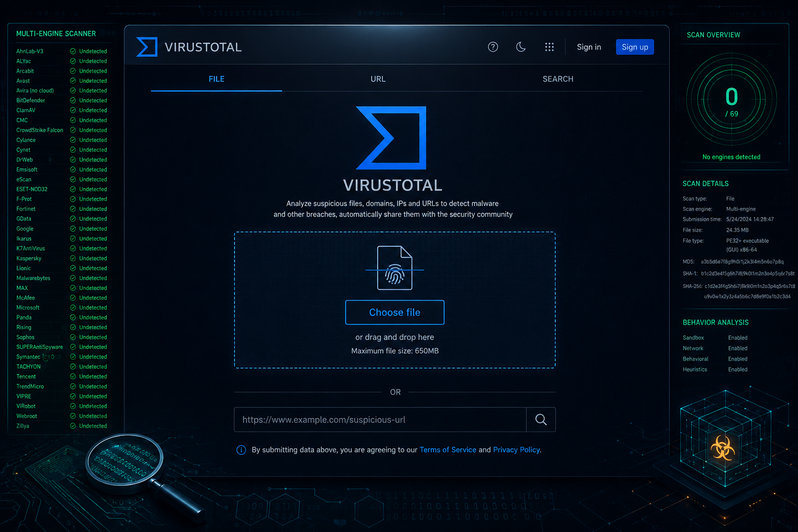Screen dimensions: 798x532
Task: Click the BEHAVIOR ANALYSIS heading
Action: pyautogui.click(x=715, y=323)
